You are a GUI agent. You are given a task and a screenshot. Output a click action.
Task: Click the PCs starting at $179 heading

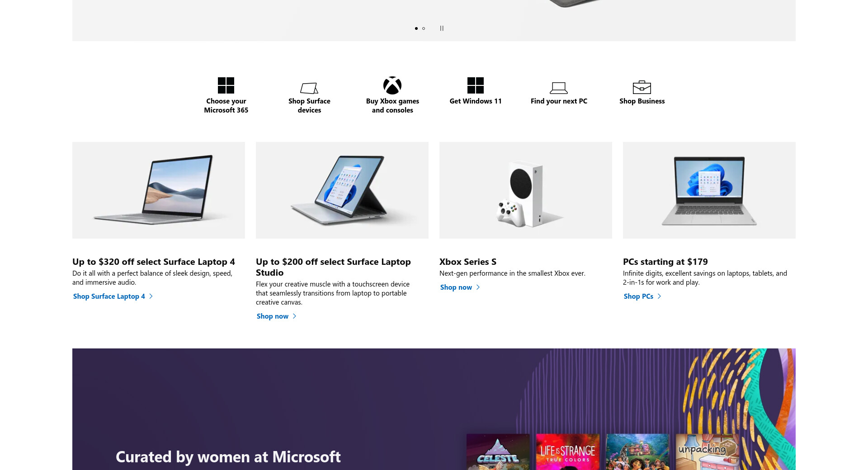[x=665, y=262]
